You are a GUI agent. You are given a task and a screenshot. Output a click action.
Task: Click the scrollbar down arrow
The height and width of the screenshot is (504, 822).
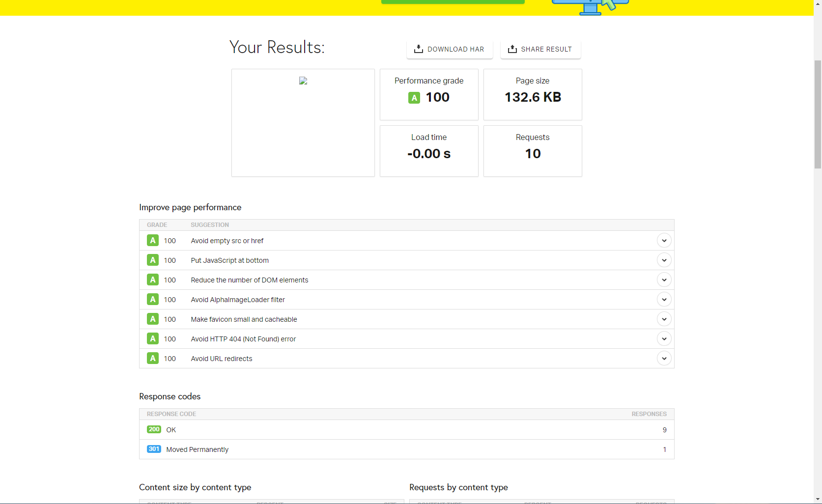(818, 499)
